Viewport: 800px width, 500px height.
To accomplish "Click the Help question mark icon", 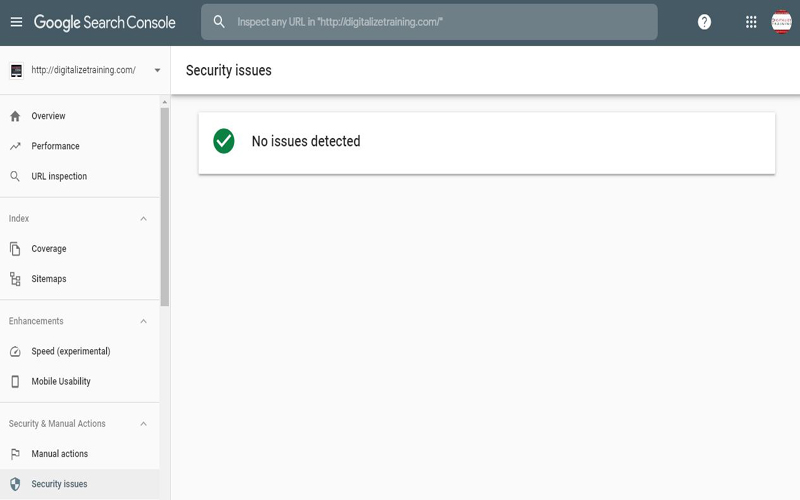I will tap(704, 22).
